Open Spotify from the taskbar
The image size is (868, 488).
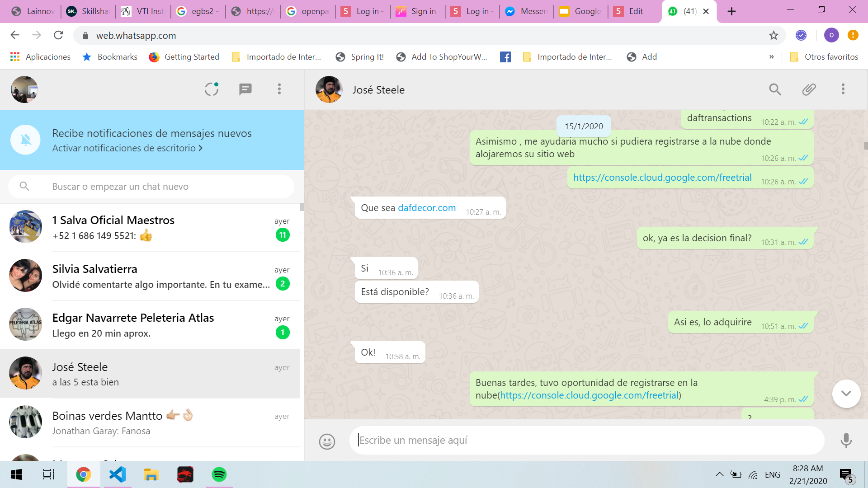[219, 474]
